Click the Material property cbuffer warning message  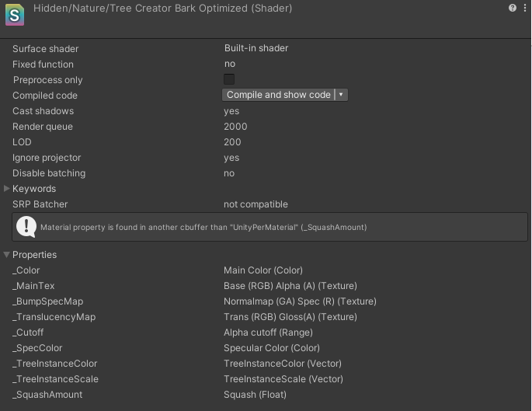pyautogui.click(x=203, y=228)
